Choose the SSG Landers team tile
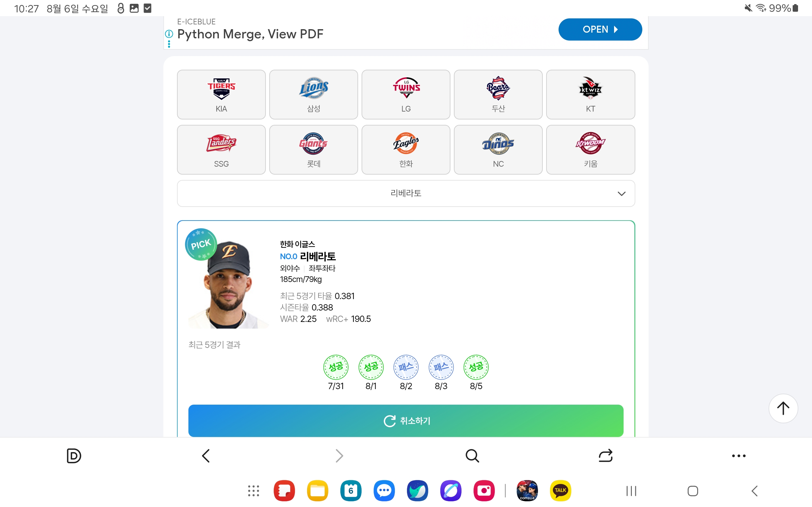Screen dimensions: 812x507 coord(221,150)
